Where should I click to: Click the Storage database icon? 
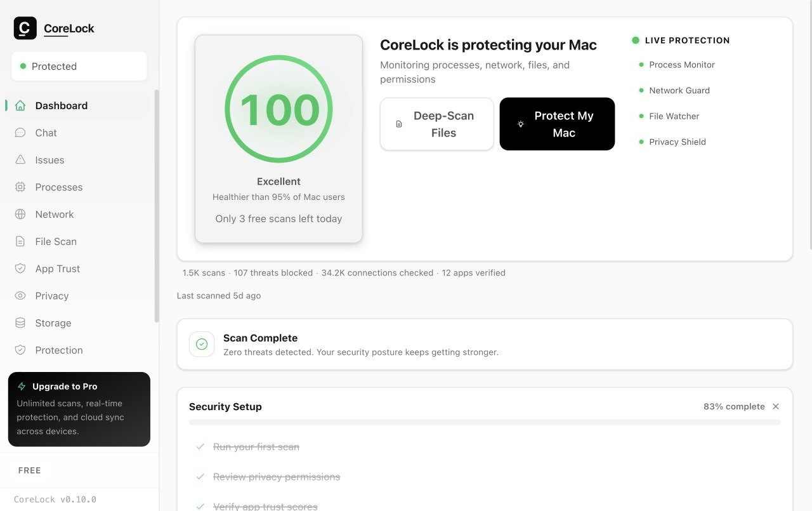pyautogui.click(x=20, y=323)
